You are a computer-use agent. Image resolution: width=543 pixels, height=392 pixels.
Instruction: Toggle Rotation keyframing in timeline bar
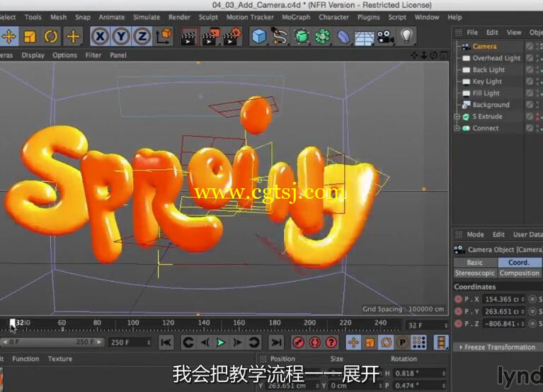click(386, 342)
